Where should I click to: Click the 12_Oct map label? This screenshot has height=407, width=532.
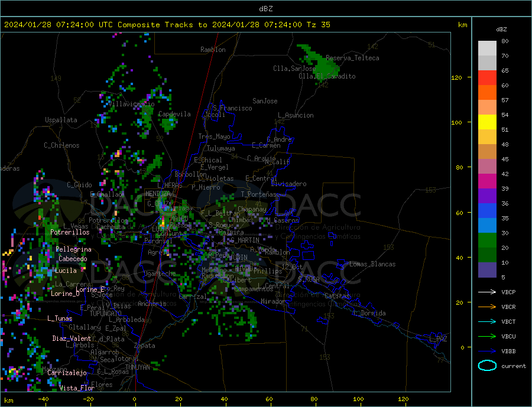pos(292,267)
